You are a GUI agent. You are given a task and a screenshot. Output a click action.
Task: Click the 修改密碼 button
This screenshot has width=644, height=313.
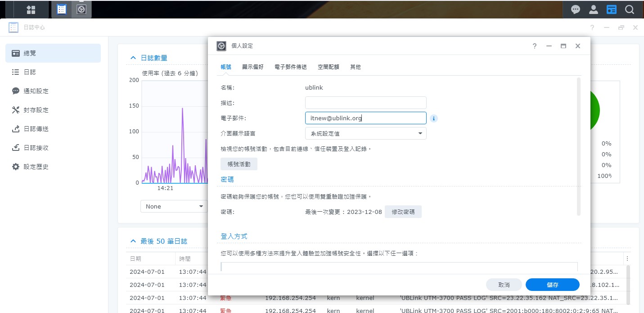coord(403,212)
